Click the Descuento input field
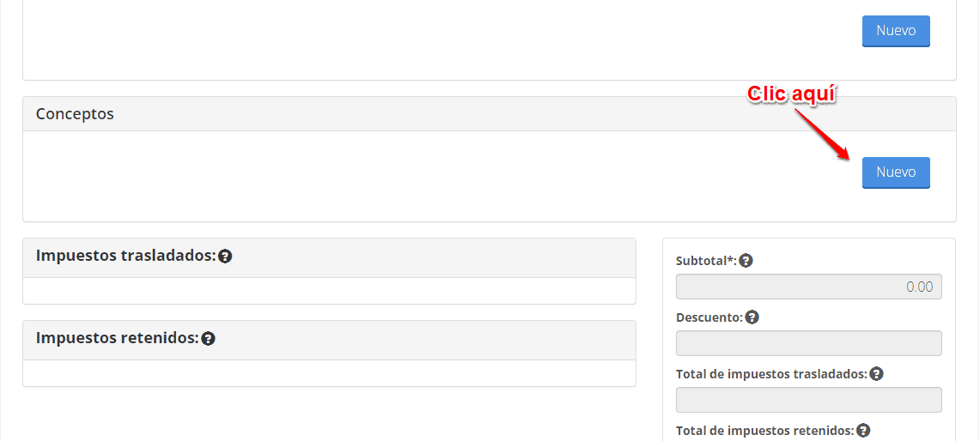The width and height of the screenshot is (980, 441). pos(809,343)
